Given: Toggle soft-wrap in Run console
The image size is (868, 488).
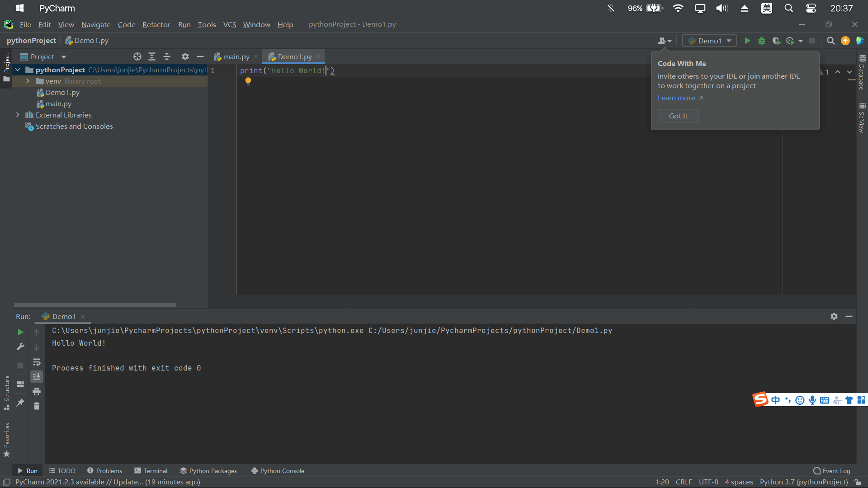Looking at the screenshot, I should click(37, 362).
